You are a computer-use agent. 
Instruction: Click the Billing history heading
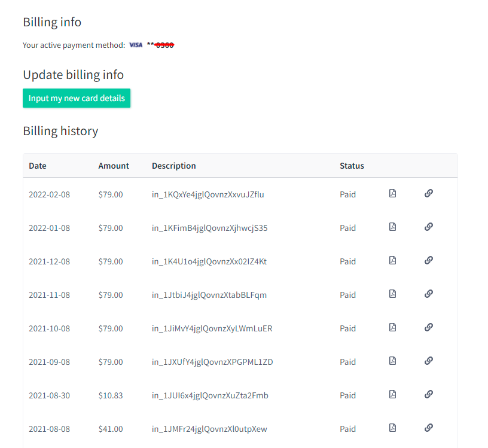60,131
